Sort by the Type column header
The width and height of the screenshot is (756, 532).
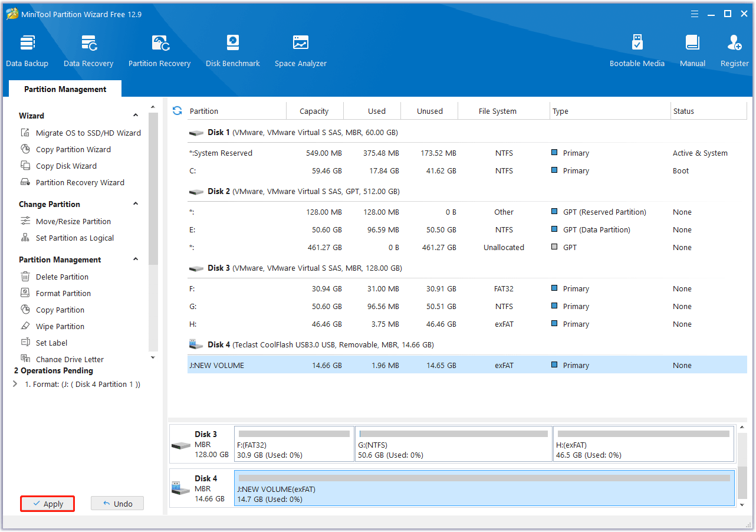tap(610, 111)
